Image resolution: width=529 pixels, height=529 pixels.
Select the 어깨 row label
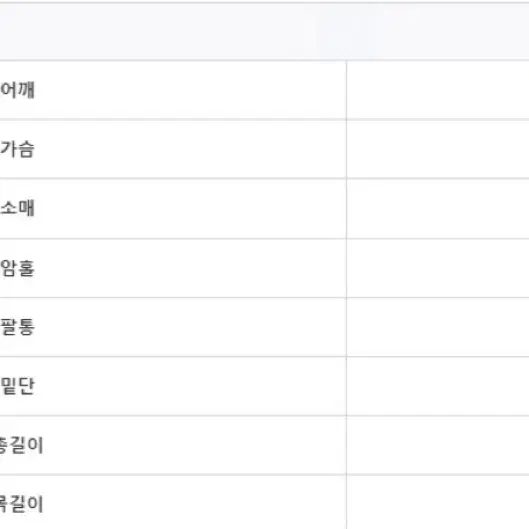(17, 90)
